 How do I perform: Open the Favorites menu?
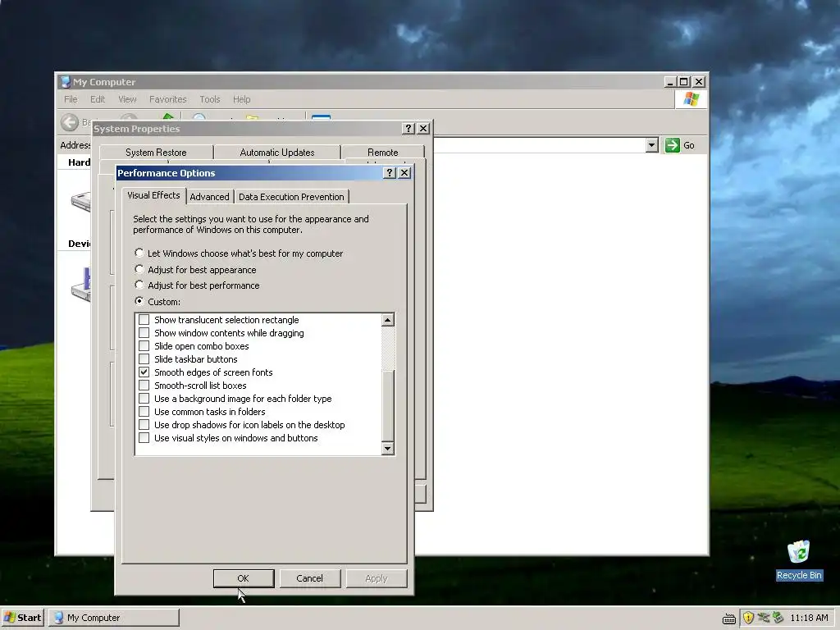point(167,99)
